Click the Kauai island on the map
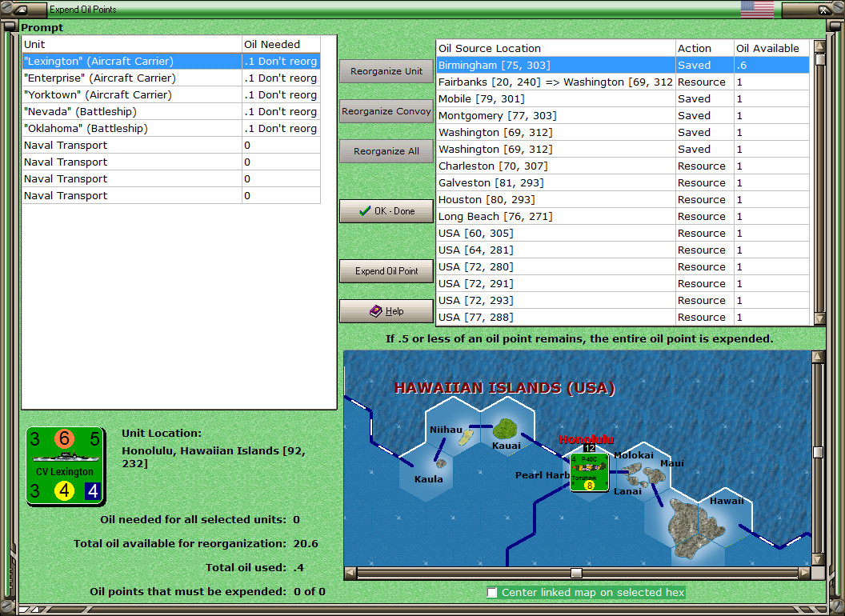The width and height of the screenshot is (845, 616). coord(506,429)
